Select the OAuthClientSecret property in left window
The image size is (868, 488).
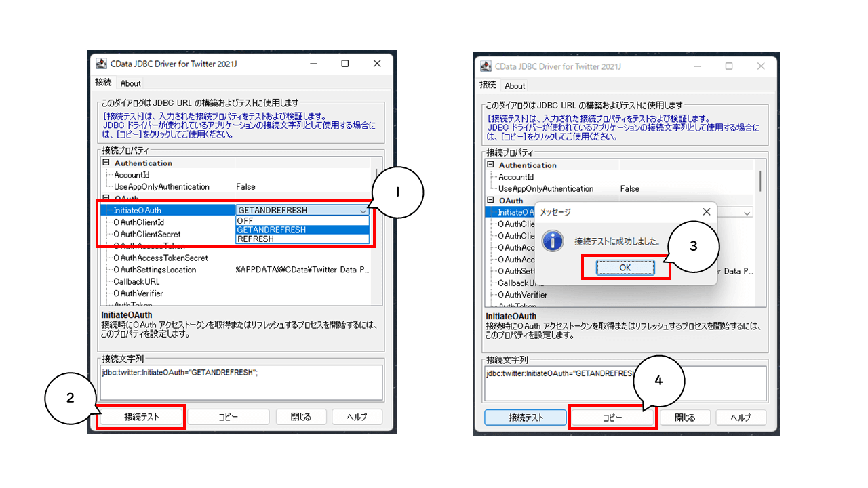(x=146, y=234)
